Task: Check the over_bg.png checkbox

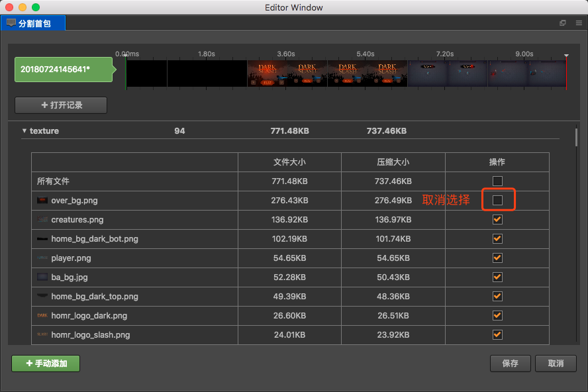Action: point(497,201)
